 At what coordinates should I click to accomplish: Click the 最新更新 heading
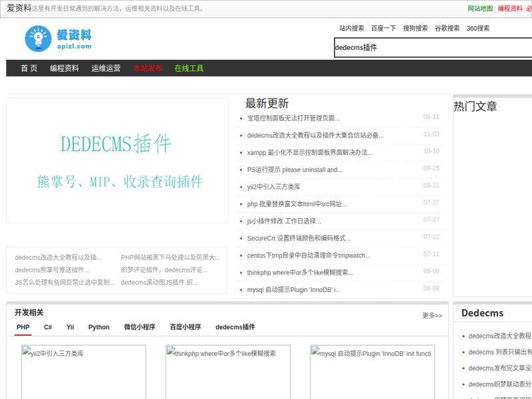(267, 104)
